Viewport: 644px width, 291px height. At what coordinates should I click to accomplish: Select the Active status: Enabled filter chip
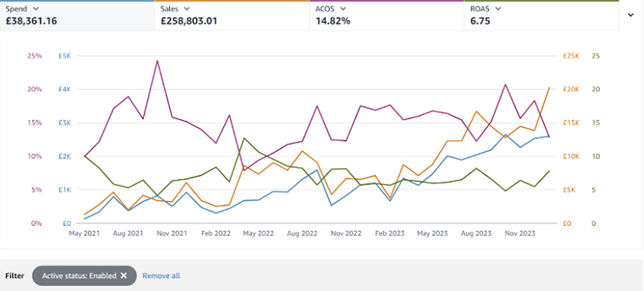pyautogui.click(x=84, y=275)
